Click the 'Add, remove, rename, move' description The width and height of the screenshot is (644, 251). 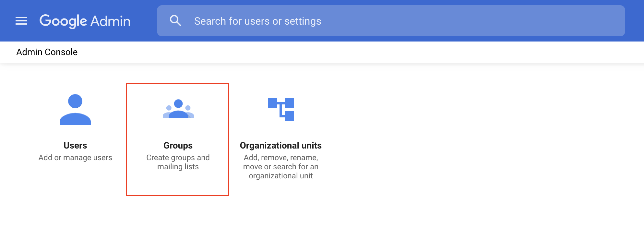281,167
